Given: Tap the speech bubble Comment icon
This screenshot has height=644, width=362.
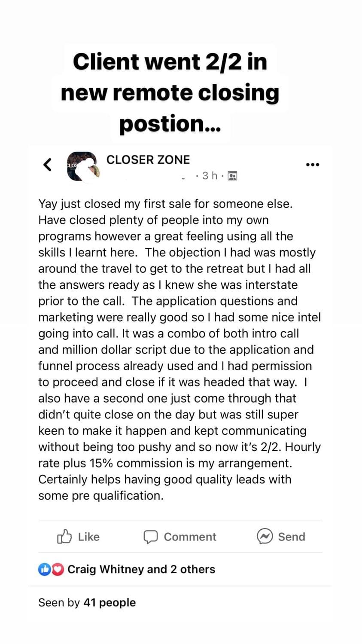Looking at the screenshot, I should click(x=150, y=537).
